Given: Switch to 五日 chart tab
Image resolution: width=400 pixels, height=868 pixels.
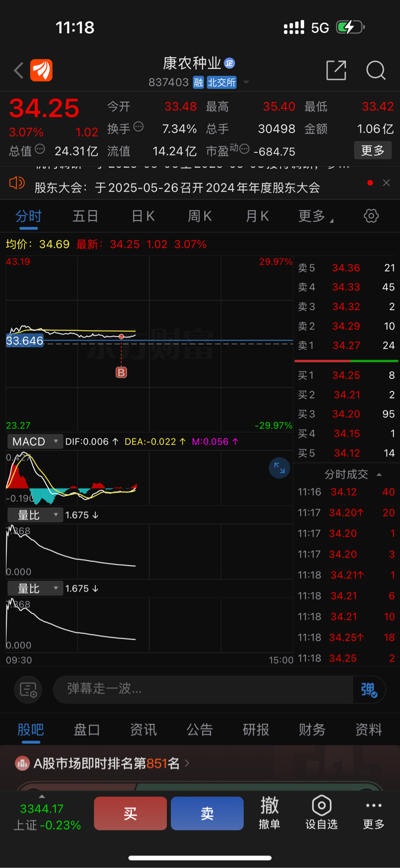Looking at the screenshot, I should coord(85,216).
